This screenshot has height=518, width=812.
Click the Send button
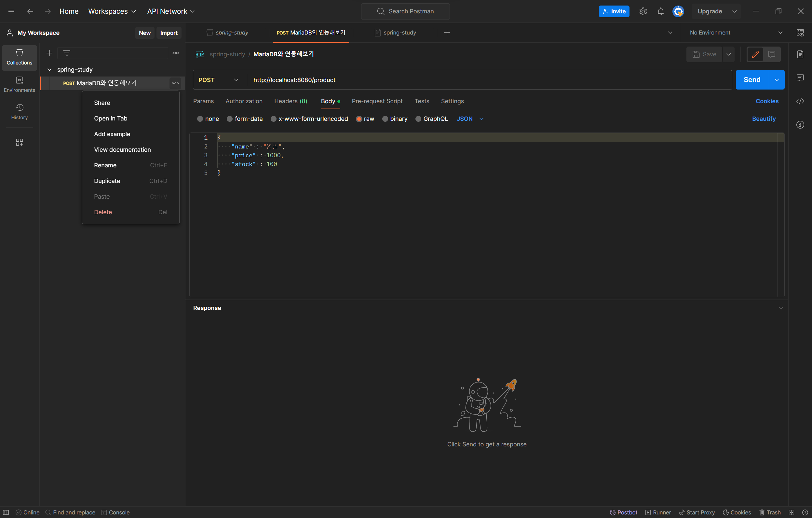751,80
